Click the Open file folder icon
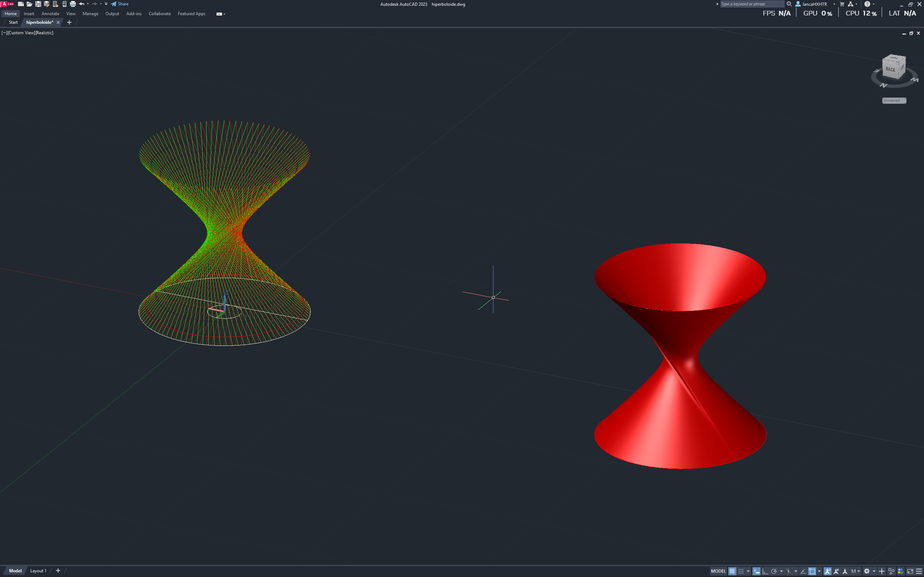Viewport: 924px width, 577px height. (29, 4)
